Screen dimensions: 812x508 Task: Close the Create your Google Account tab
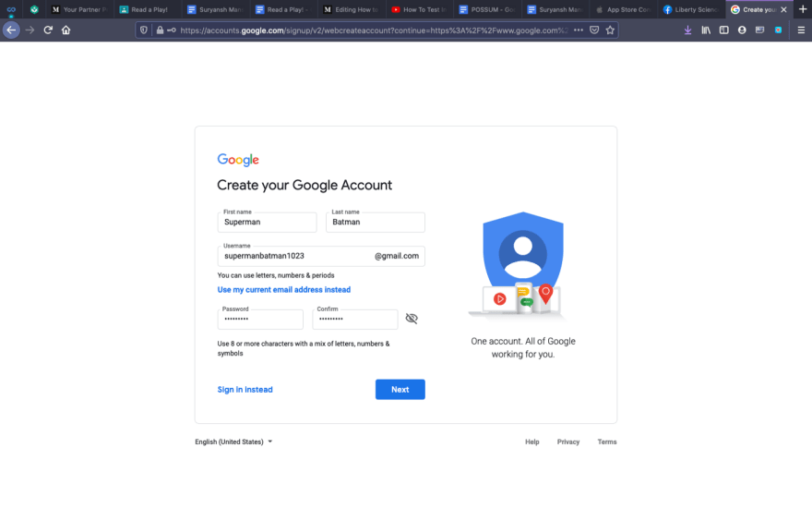click(783, 9)
